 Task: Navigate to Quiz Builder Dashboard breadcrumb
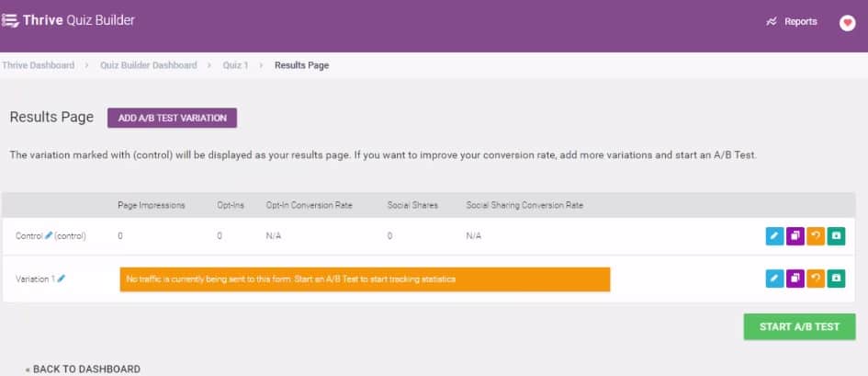(148, 65)
